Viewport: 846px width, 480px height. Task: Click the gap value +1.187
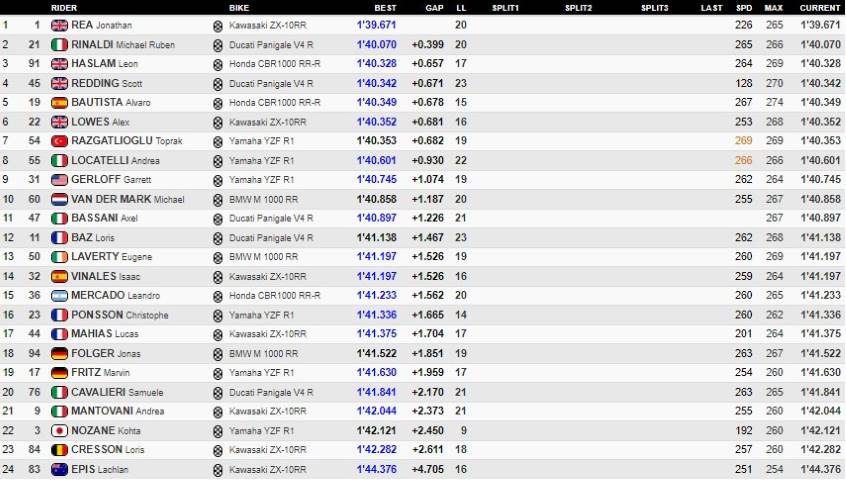tap(428, 200)
